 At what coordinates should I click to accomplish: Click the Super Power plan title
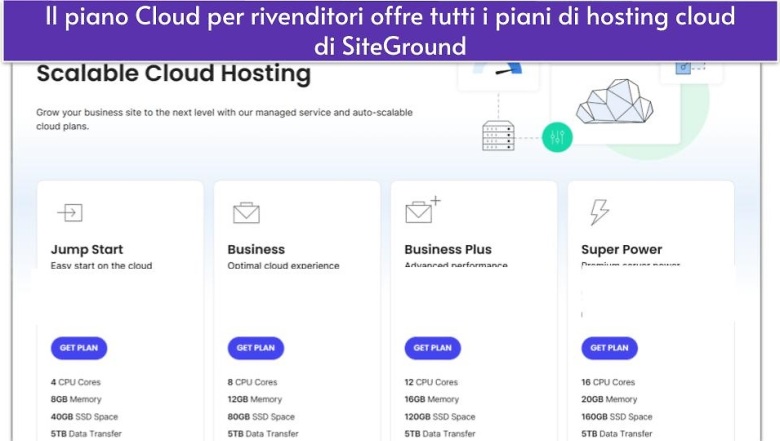[x=621, y=250]
